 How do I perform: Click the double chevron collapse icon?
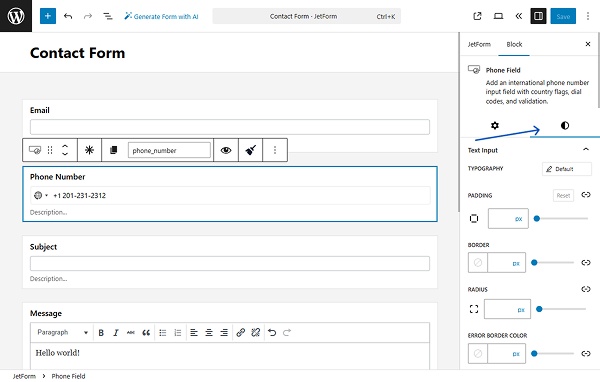[518, 16]
